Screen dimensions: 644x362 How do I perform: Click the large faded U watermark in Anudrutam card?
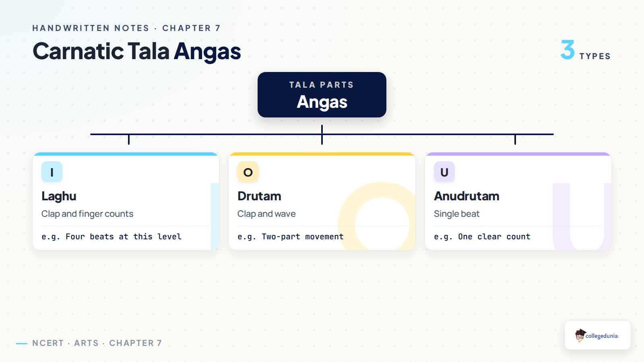(x=582, y=216)
